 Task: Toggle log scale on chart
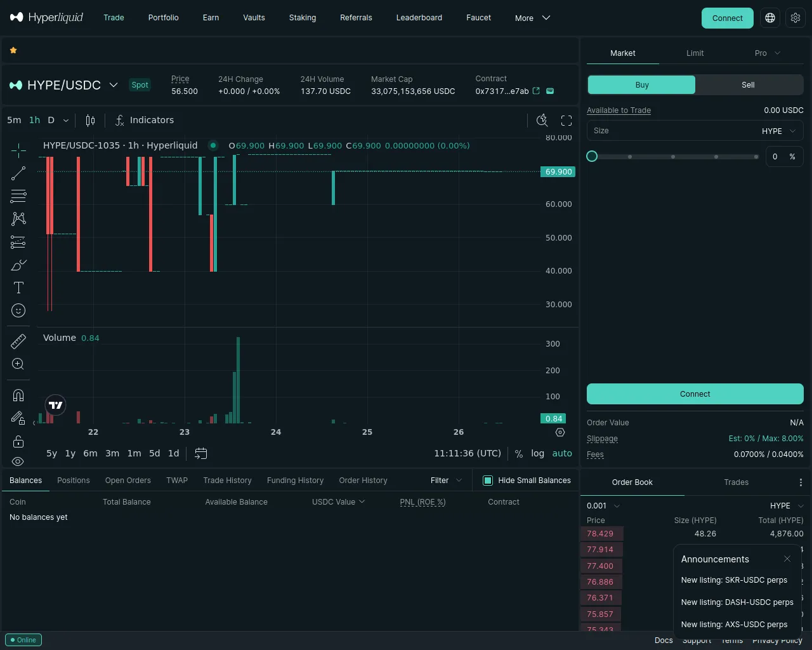[537, 453]
